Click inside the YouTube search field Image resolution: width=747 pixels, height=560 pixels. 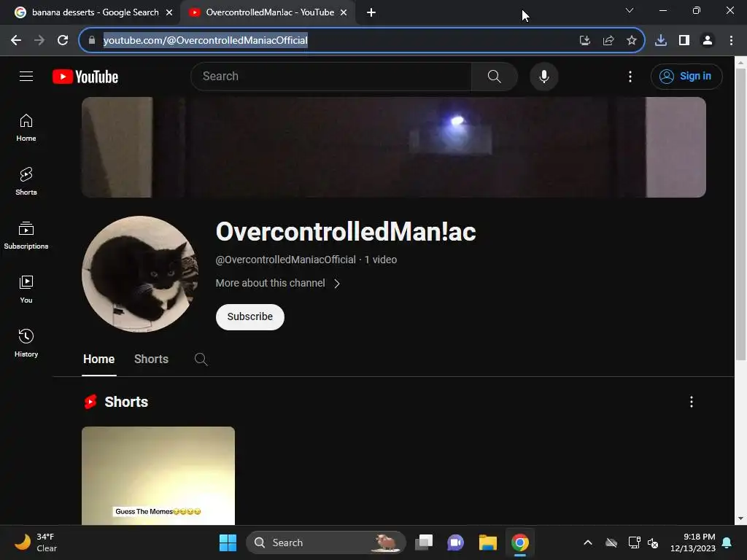[332, 76]
